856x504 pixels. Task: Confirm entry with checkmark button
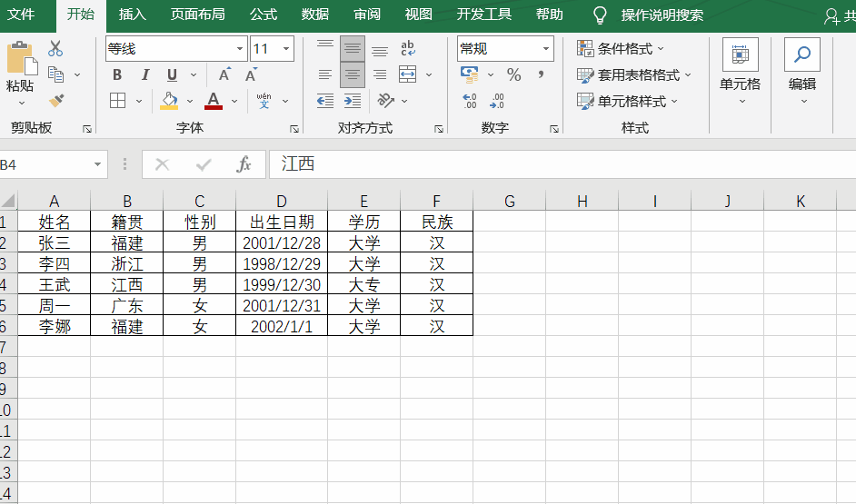coord(204,164)
